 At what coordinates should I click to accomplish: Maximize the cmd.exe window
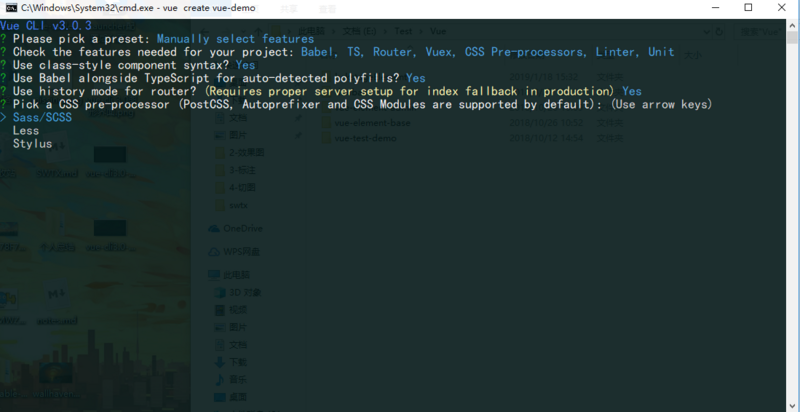pos(748,7)
